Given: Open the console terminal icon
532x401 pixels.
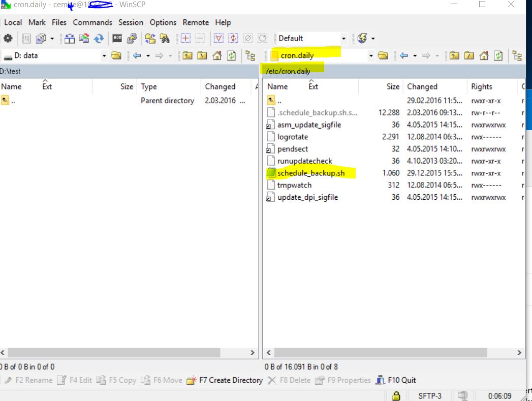Looking at the screenshot, I should 117,38.
